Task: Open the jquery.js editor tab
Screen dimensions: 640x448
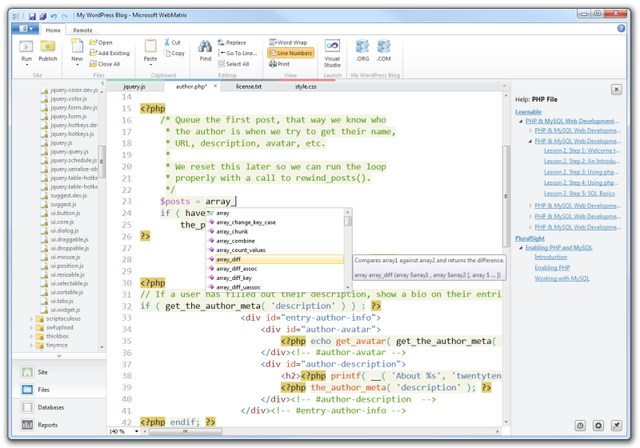Action: click(134, 86)
